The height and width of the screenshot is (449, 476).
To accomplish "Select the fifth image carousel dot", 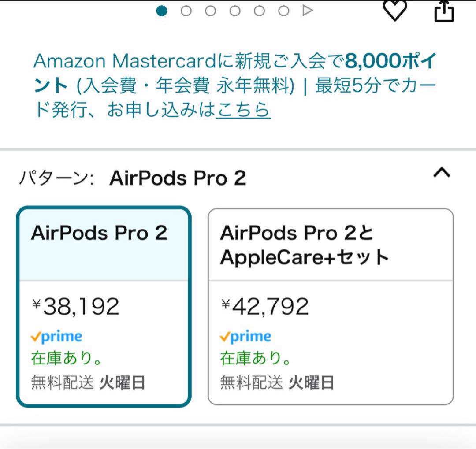I will tap(259, 11).
